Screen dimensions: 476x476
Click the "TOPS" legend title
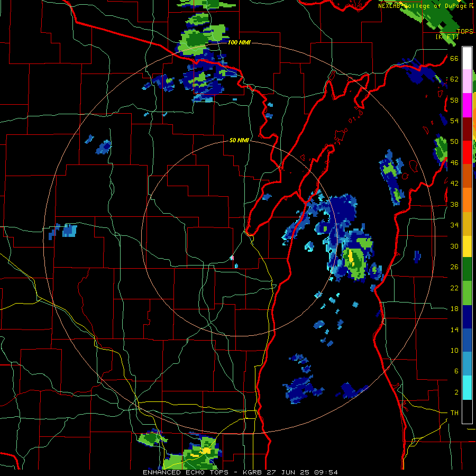click(465, 31)
